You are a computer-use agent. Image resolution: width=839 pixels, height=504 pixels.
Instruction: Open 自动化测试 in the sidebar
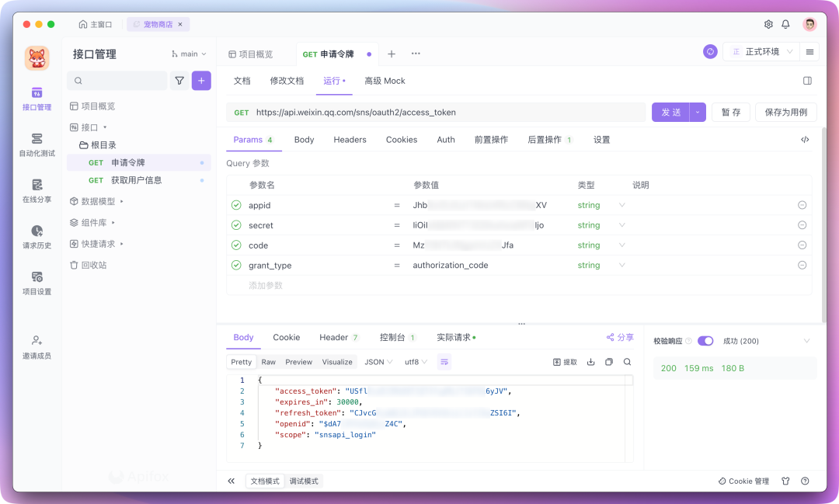[x=37, y=145]
